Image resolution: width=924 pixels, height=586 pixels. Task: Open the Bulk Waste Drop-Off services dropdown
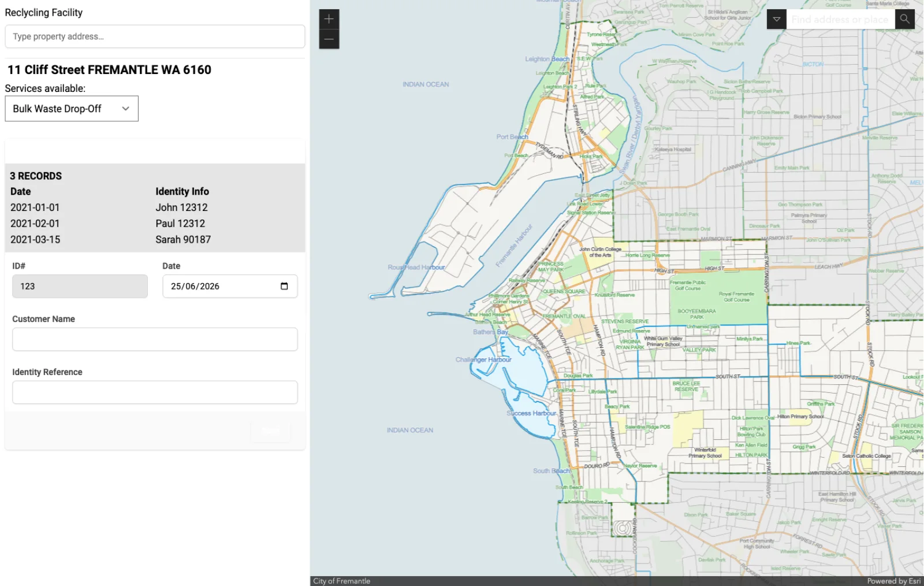point(72,109)
